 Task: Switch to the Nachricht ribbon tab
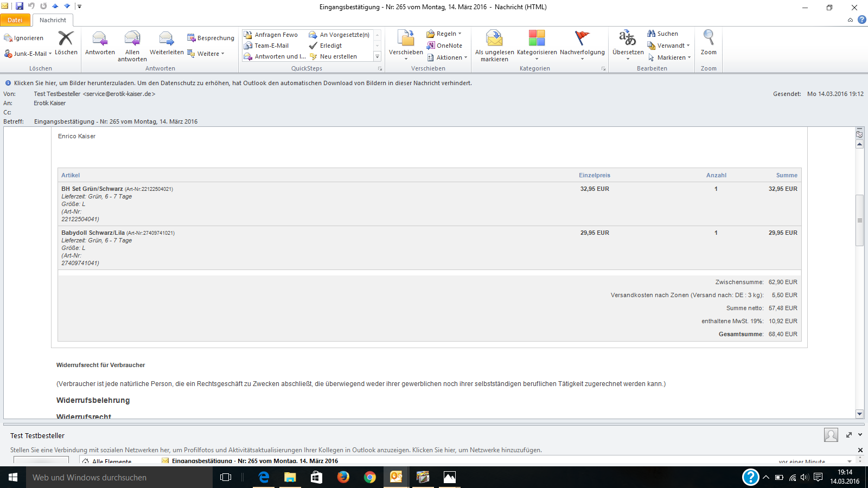[x=53, y=20]
